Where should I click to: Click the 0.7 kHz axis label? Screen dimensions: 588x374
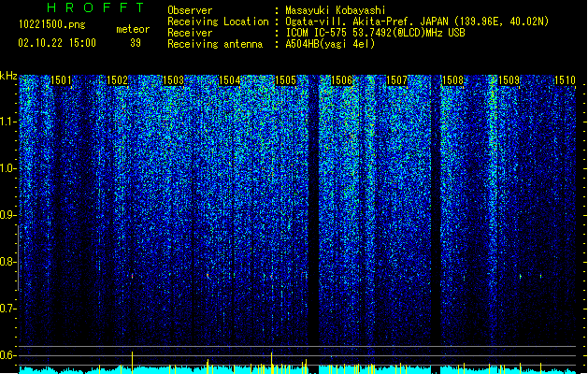[7, 309]
